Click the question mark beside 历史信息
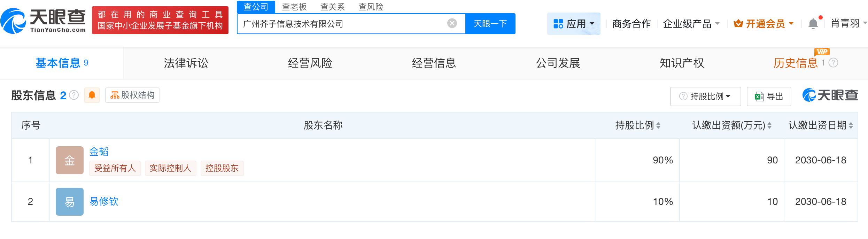This screenshot has width=868, height=239. (834, 63)
